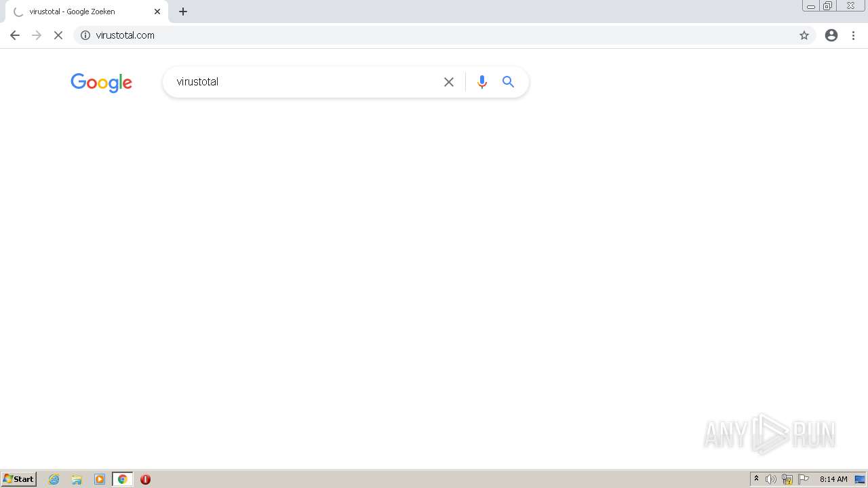Switch to Chrome in the taskbar

(x=123, y=479)
